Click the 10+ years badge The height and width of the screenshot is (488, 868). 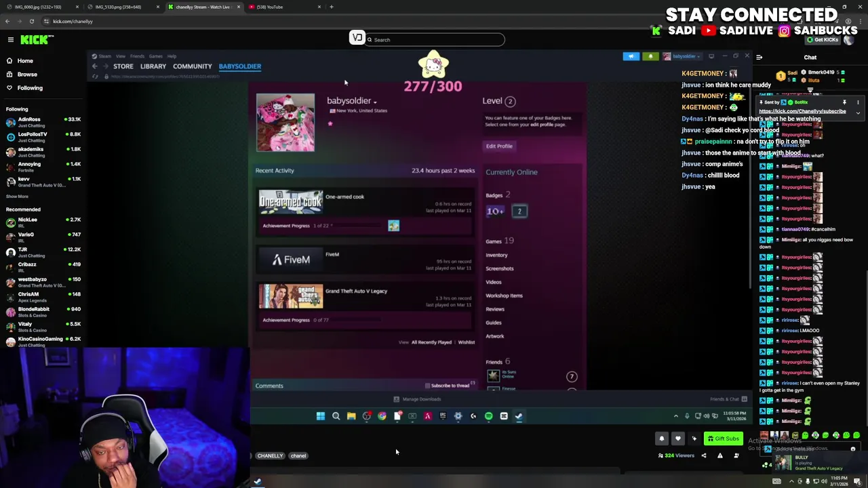(495, 211)
